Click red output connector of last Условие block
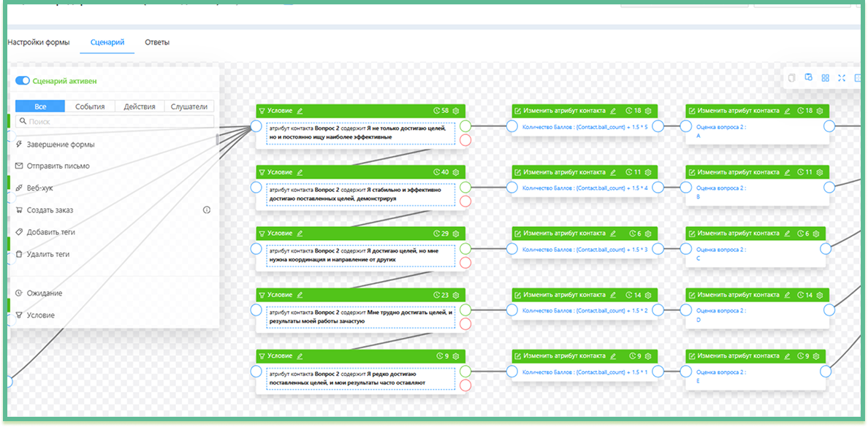The image size is (868, 427). [x=465, y=385]
